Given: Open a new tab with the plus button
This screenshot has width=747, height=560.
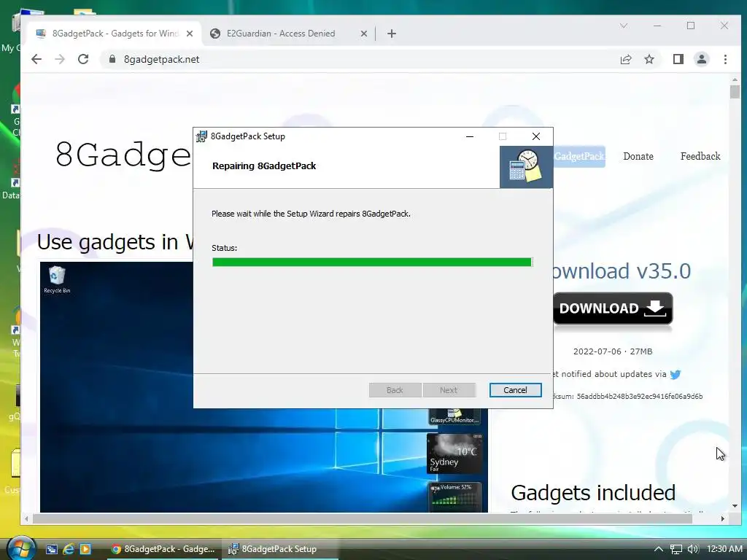Looking at the screenshot, I should (392, 34).
